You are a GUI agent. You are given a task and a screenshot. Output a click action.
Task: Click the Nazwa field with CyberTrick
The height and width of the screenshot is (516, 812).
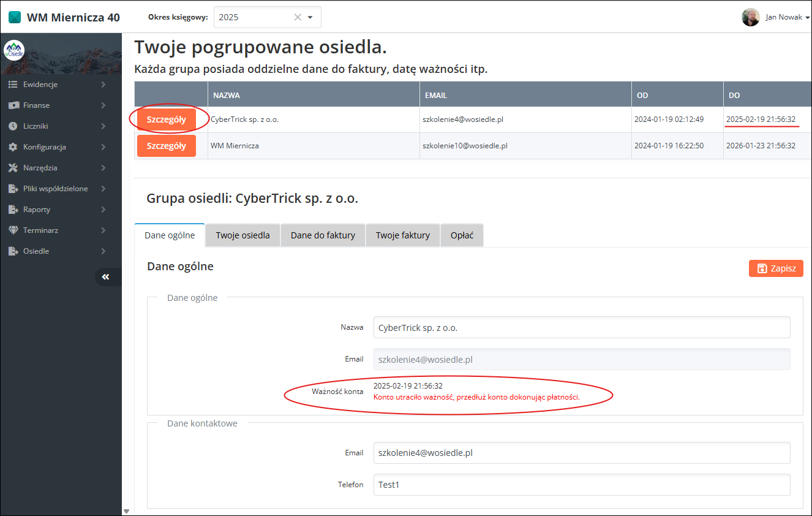pos(581,327)
